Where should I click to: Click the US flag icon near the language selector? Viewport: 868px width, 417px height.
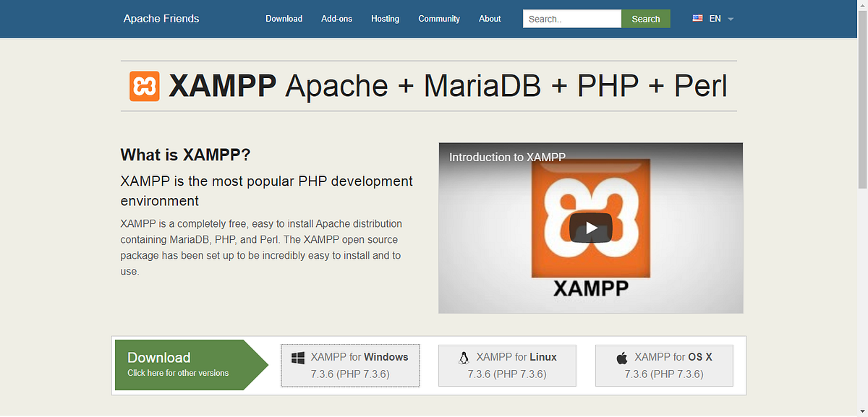point(697,18)
